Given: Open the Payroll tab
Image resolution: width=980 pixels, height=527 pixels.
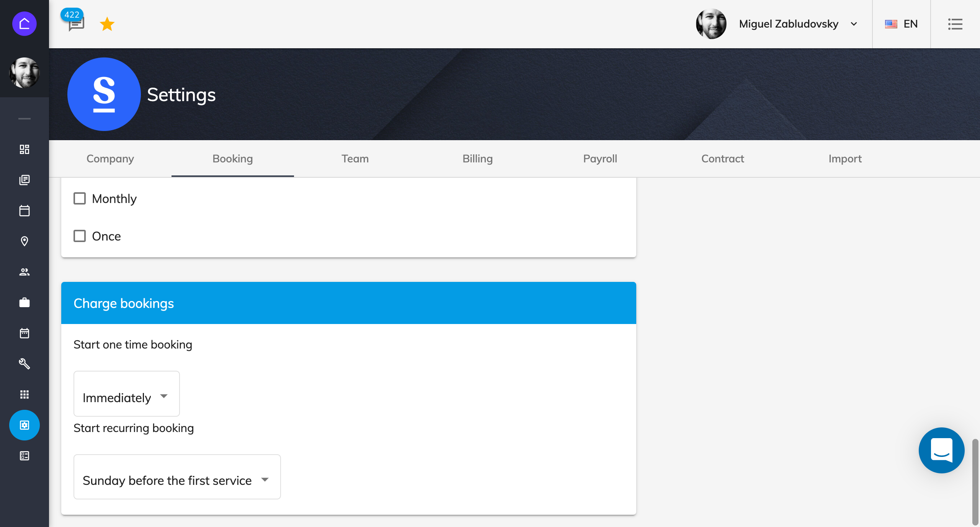Looking at the screenshot, I should 600,159.
